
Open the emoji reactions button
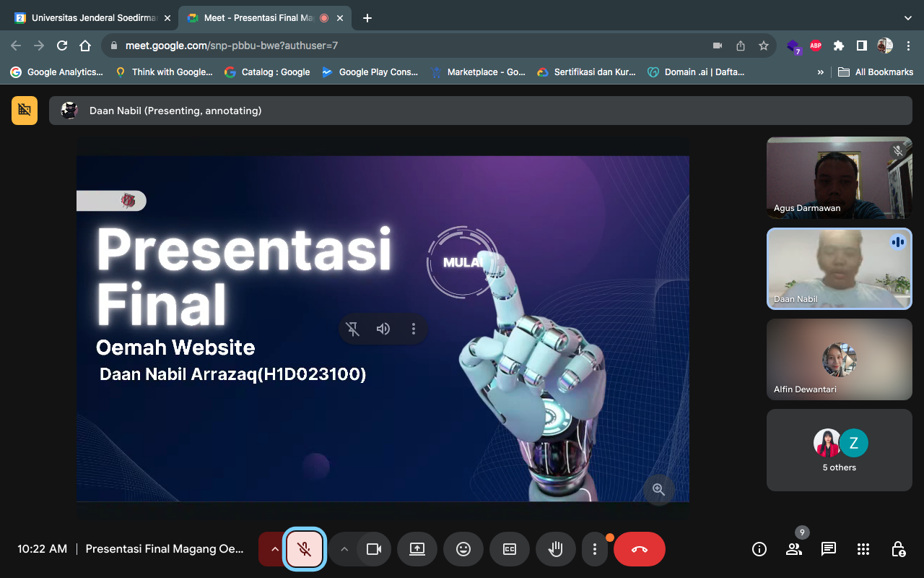[x=463, y=549]
